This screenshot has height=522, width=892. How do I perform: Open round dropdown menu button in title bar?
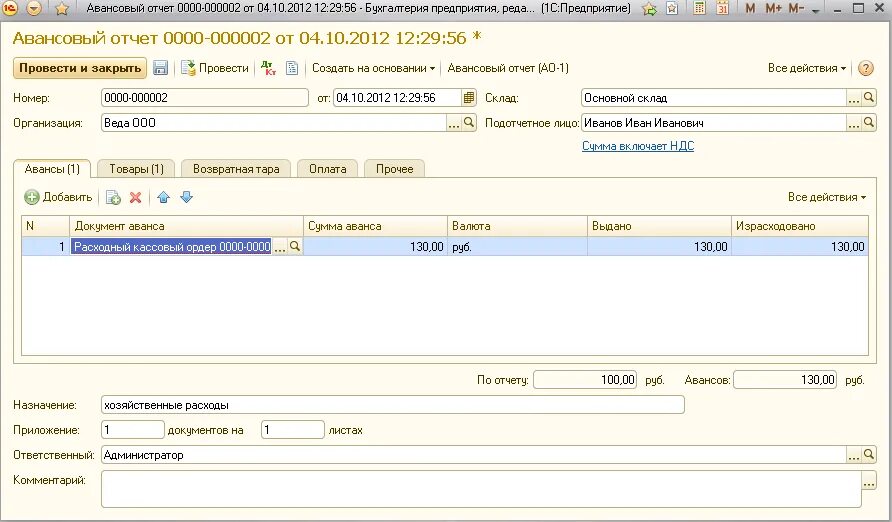35,9
